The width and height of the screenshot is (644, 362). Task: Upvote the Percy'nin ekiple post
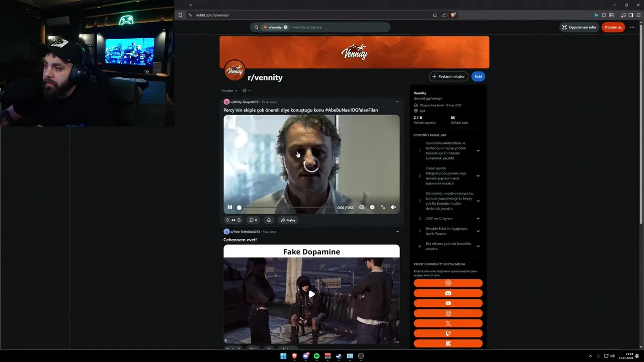[227, 220]
